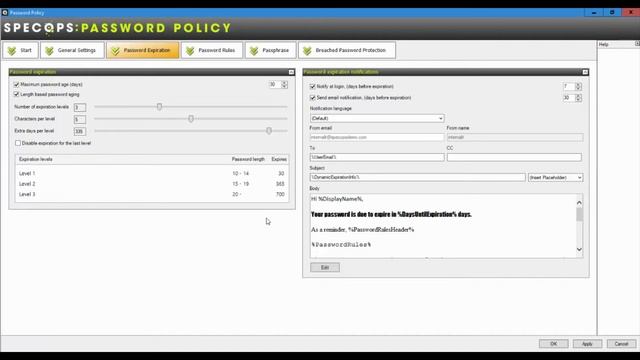Screen dimensions: 640x360
Task: Click the Cancel button
Action: [x=621, y=344]
